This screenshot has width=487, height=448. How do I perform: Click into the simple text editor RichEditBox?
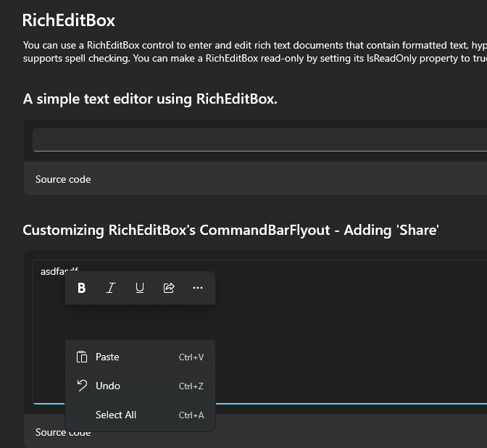click(x=259, y=140)
